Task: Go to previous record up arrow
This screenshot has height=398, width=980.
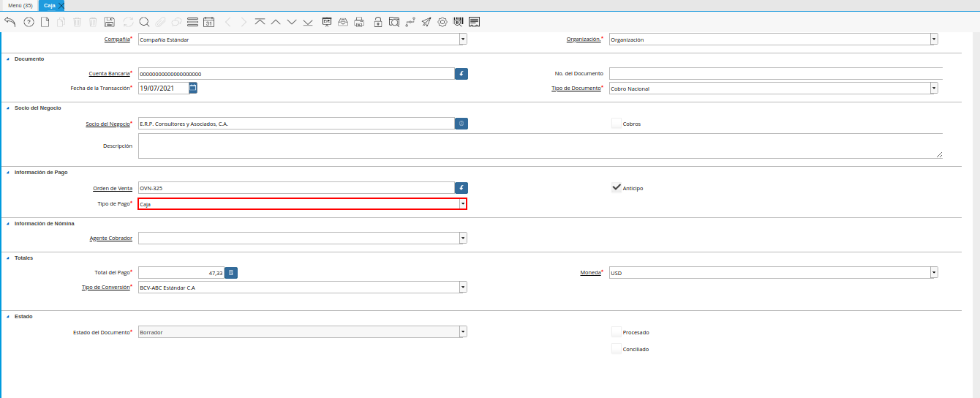Action: click(x=276, y=22)
